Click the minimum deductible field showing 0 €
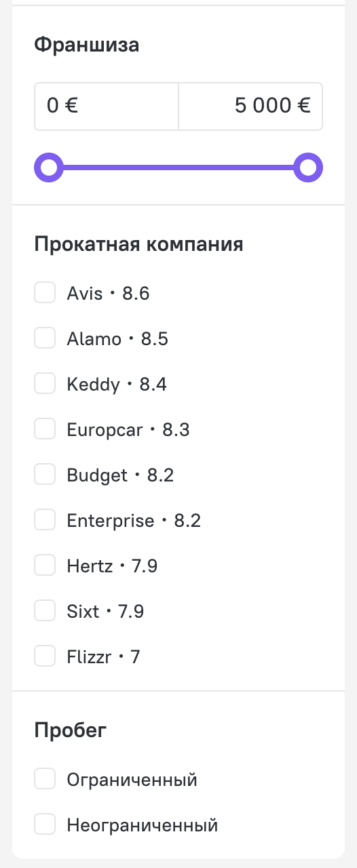The height and width of the screenshot is (868, 357). coord(107,106)
